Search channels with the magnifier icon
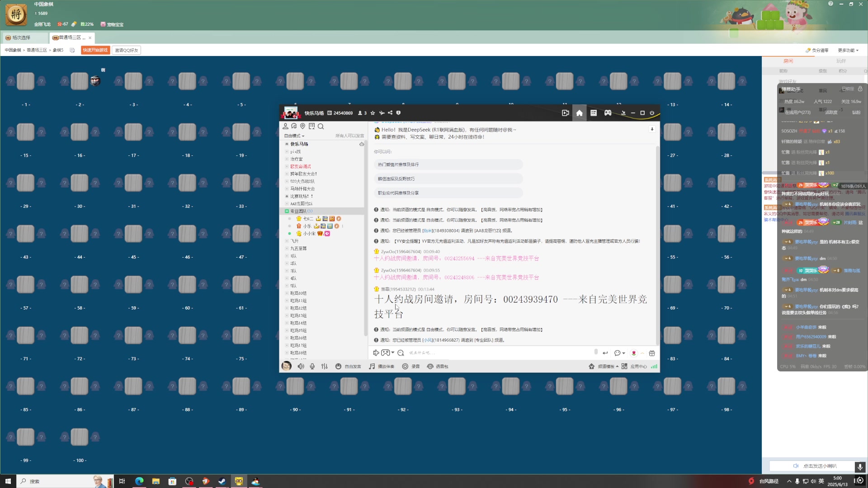Image resolution: width=868 pixels, height=488 pixels. 321,126
